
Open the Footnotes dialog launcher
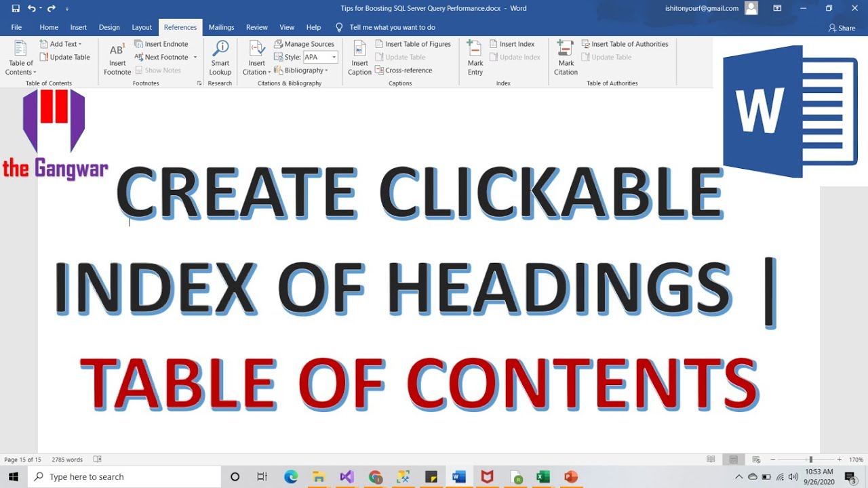[x=199, y=83]
